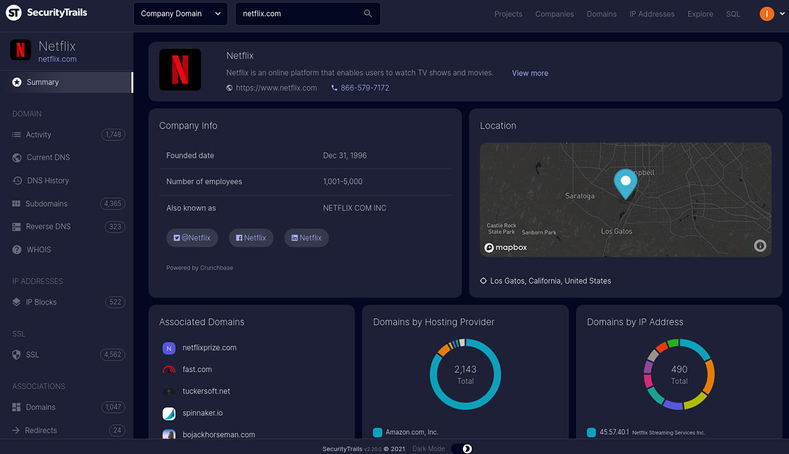Click the IP Blocks layers icon
789x454 pixels.
pyautogui.click(x=16, y=302)
